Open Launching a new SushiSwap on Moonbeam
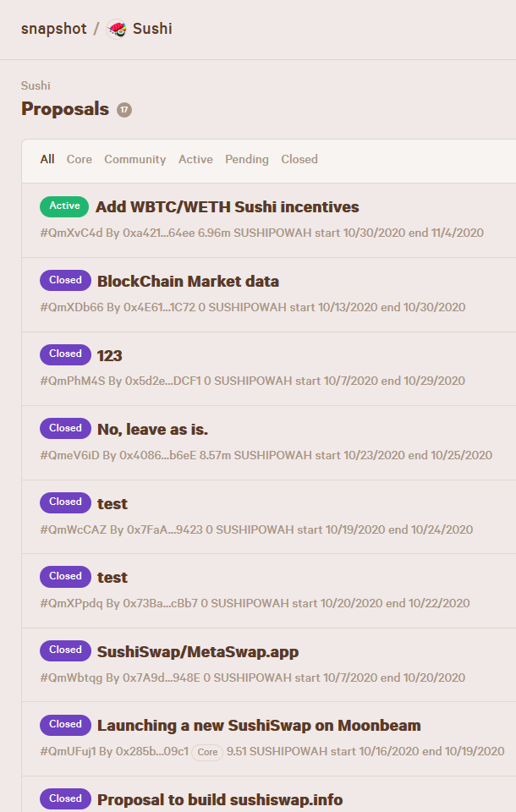This screenshot has height=812, width=516. 259,726
